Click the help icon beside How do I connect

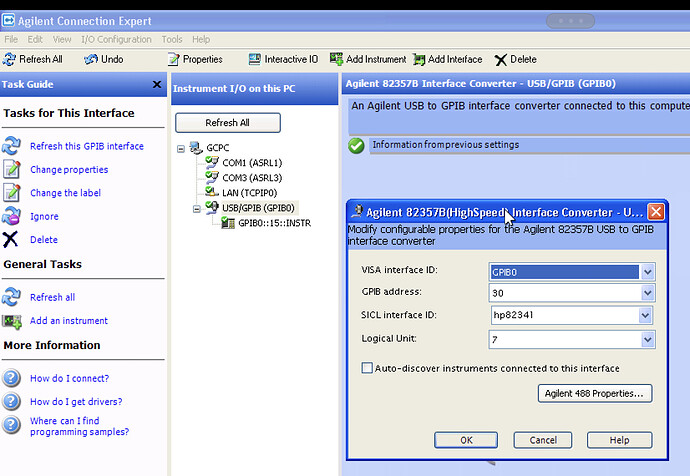point(11,378)
